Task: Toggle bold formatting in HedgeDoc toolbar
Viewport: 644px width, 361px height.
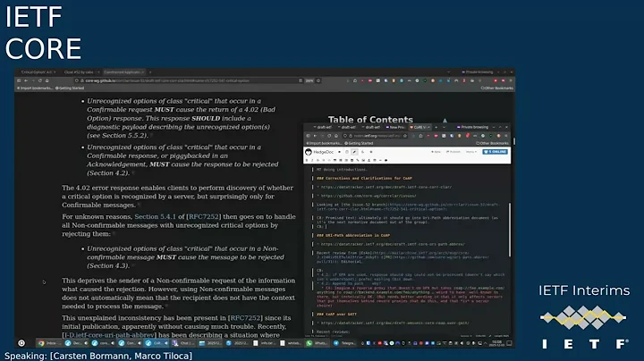Action: pos(307,160)
